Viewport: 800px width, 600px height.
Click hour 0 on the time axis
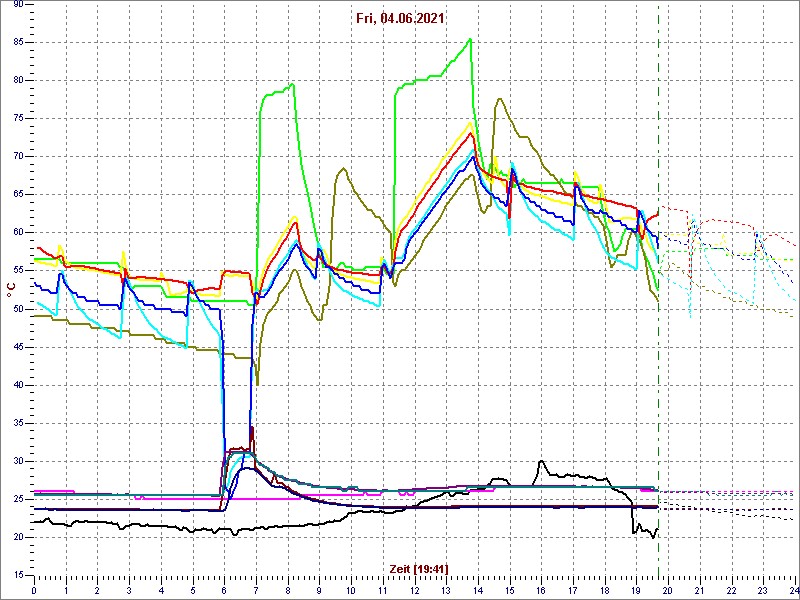coord(34,590)
